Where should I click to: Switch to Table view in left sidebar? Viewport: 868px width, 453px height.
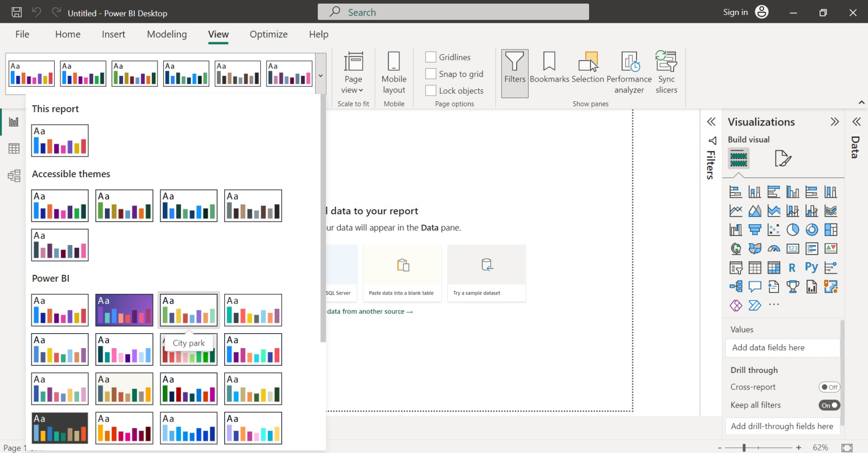(14, 149)
